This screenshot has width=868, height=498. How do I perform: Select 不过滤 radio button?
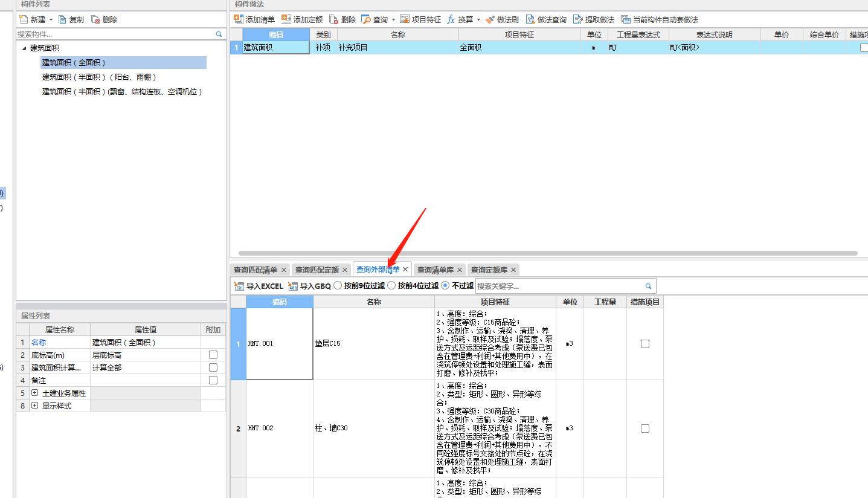(x=445, y=285)
